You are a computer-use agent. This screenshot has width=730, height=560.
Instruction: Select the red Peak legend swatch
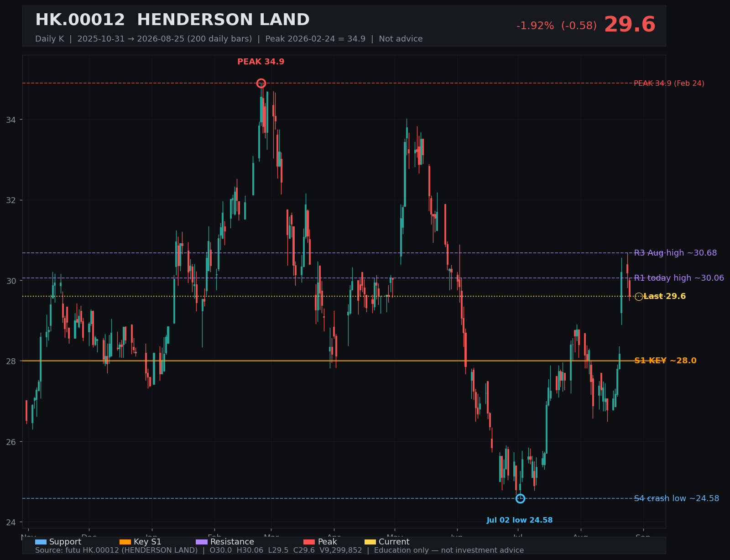(x=309, y=542)
